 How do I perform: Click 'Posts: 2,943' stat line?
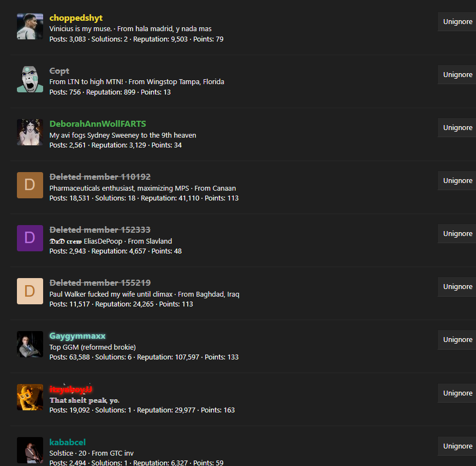click(x=116, y=251)
